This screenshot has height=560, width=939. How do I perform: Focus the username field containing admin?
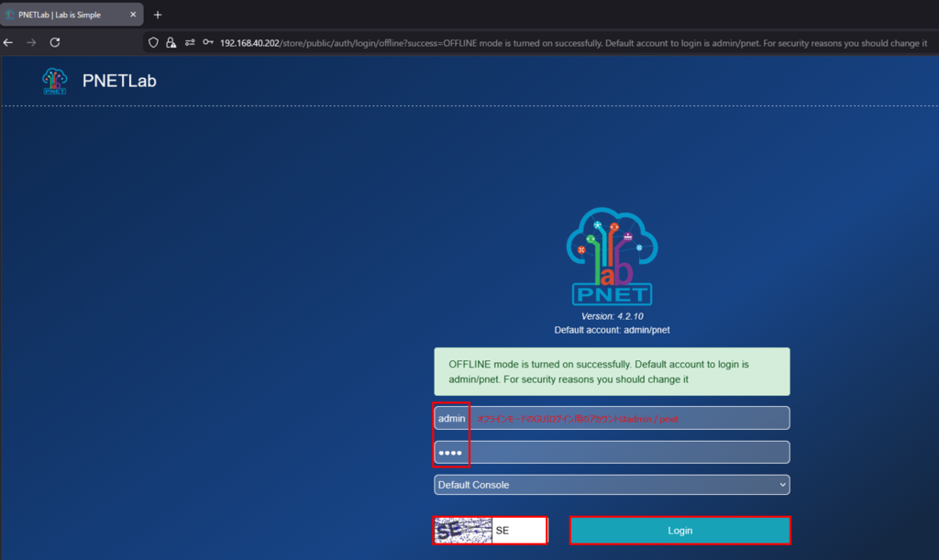(612, 418)
